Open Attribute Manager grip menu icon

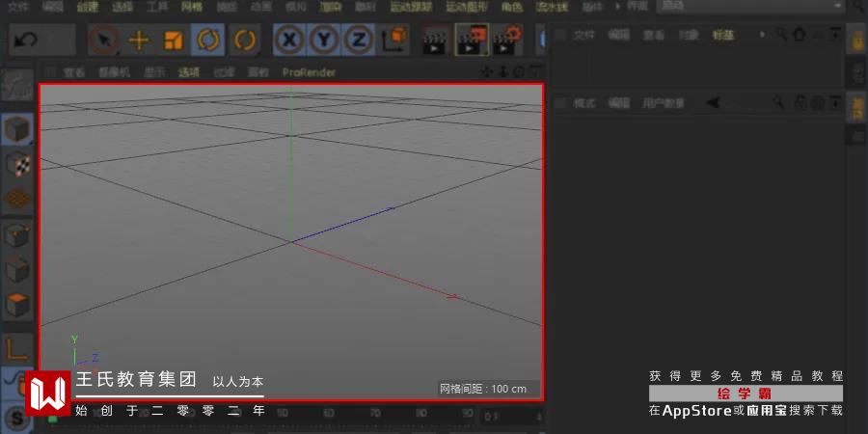560,102
